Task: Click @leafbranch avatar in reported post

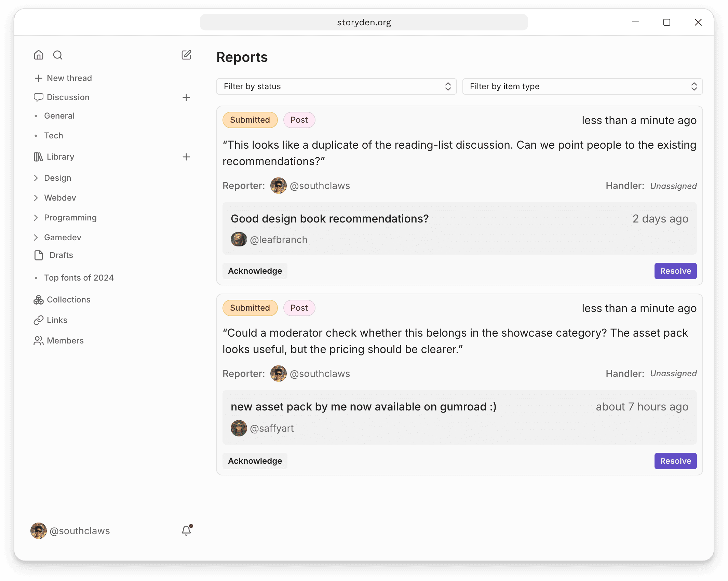Action: pos(239,240)
